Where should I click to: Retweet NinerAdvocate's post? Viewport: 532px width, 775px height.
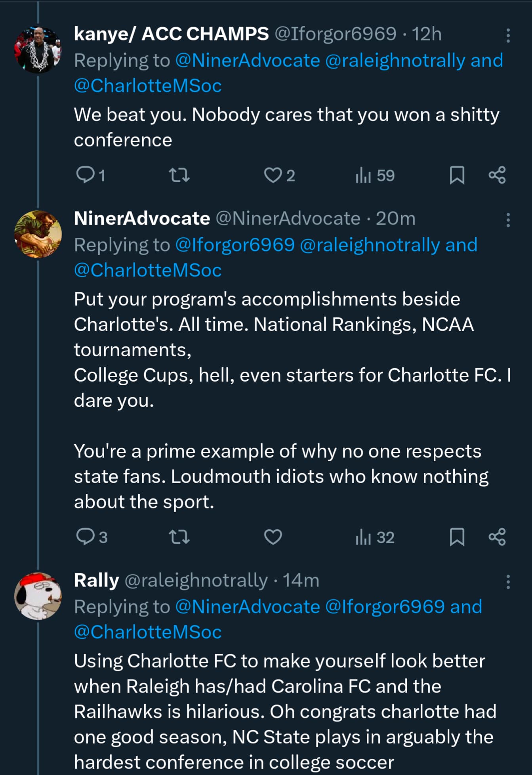tap(179, 537)
